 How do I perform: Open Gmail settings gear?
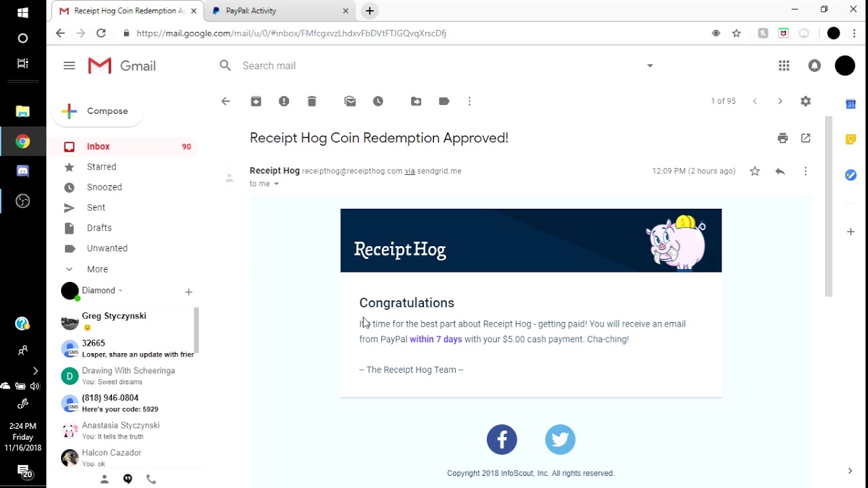point(806,101)
